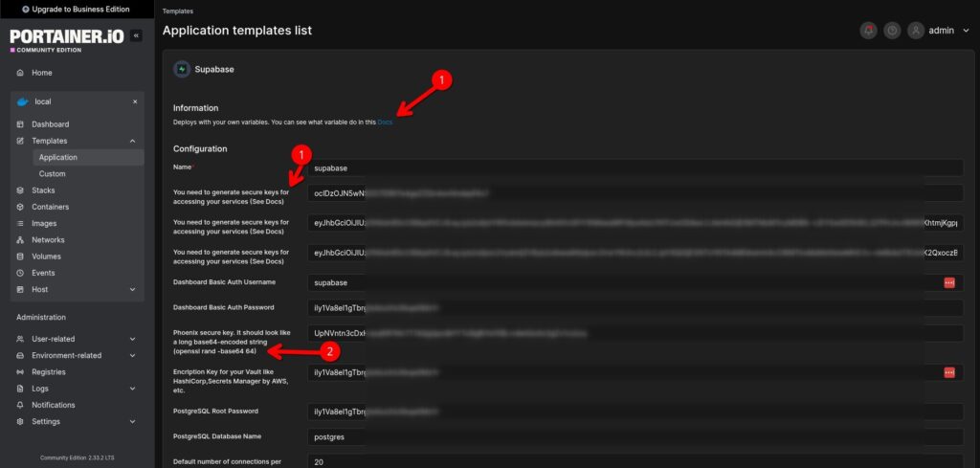This screenshot has height=468, width=980.
Task: Click the admin user avatar icon
Action: pos(916,30)
